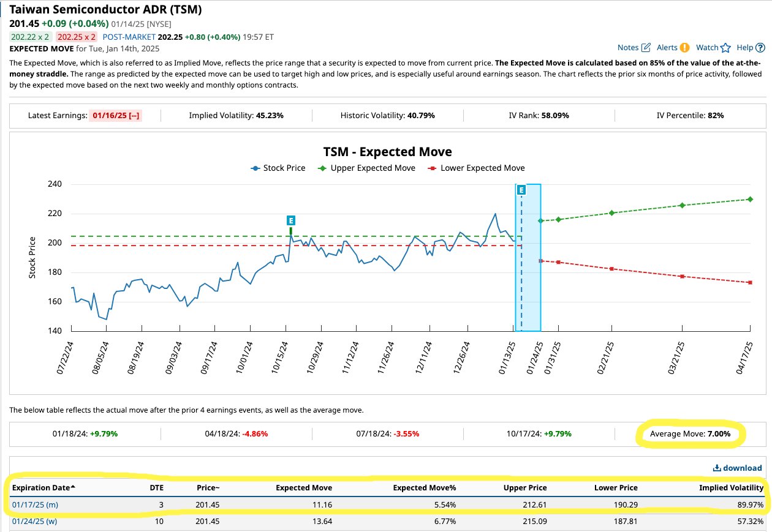Click the Upper Price cell 215.09
The image size is (772, 532).
click(534, 521)
